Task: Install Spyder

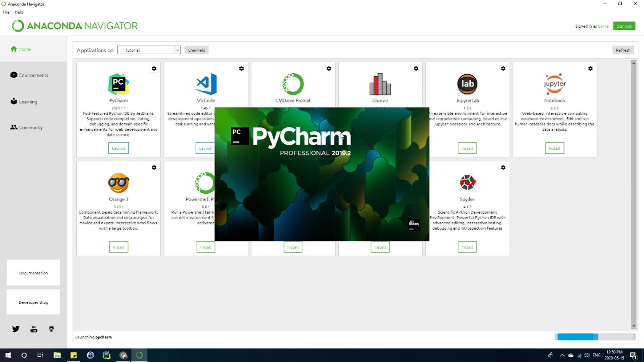Action: [467, 247]
